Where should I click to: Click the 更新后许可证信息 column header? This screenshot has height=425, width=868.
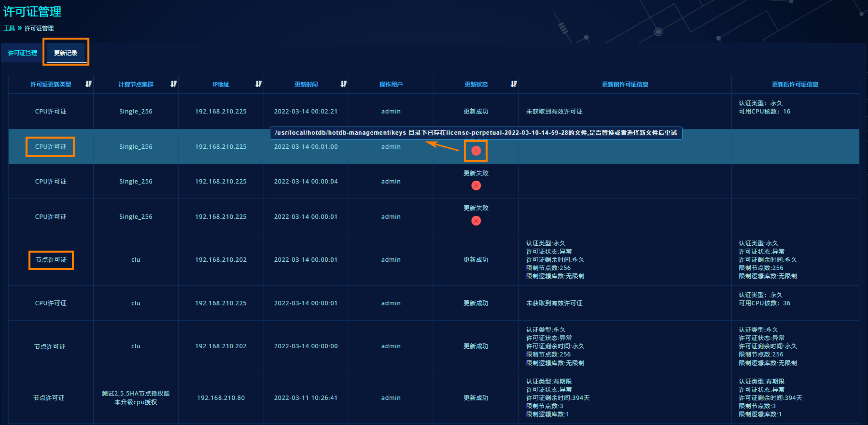click(x=795, y=84)
